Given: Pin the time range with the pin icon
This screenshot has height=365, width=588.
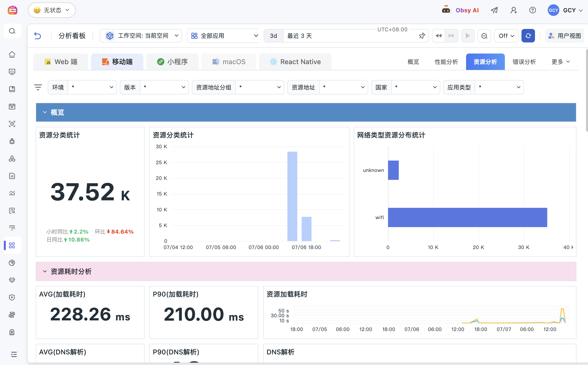Looking at the screenshot, I should [422, 36].
